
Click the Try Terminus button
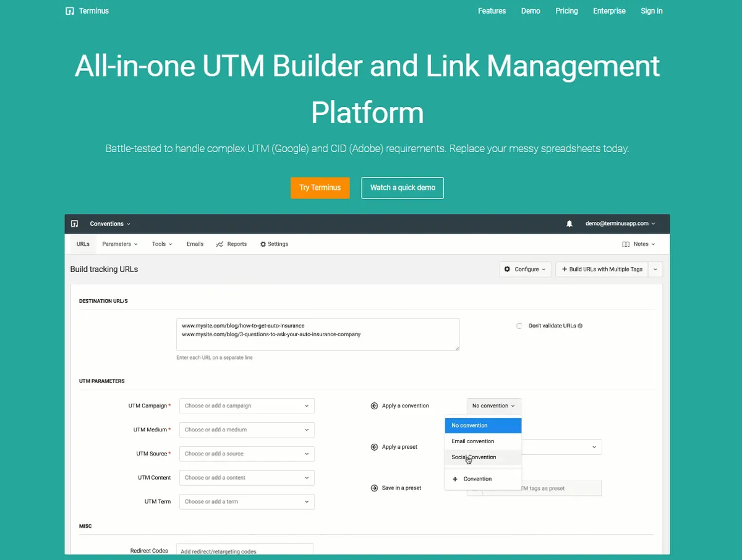320,187
